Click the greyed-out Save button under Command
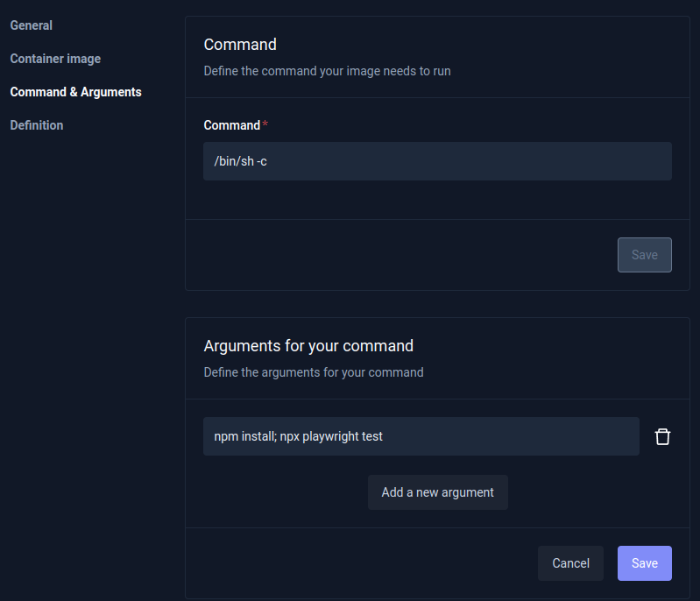The height and width of the screenshot is (601, 700). coord(644,255)
